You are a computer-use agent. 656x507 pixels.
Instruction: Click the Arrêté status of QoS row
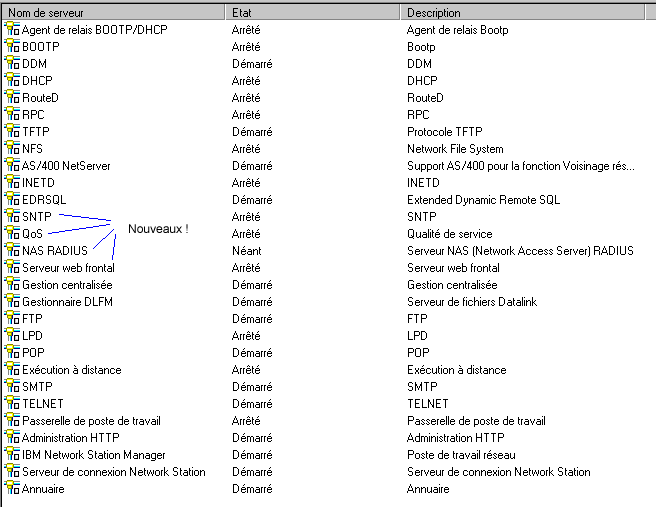[246, 233]
